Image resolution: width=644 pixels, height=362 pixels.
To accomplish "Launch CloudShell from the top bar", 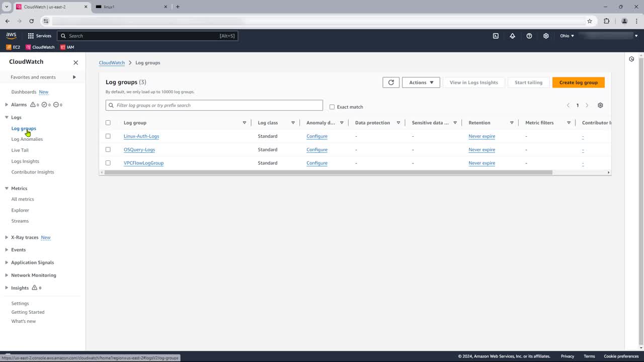I will tap(496, 36).
